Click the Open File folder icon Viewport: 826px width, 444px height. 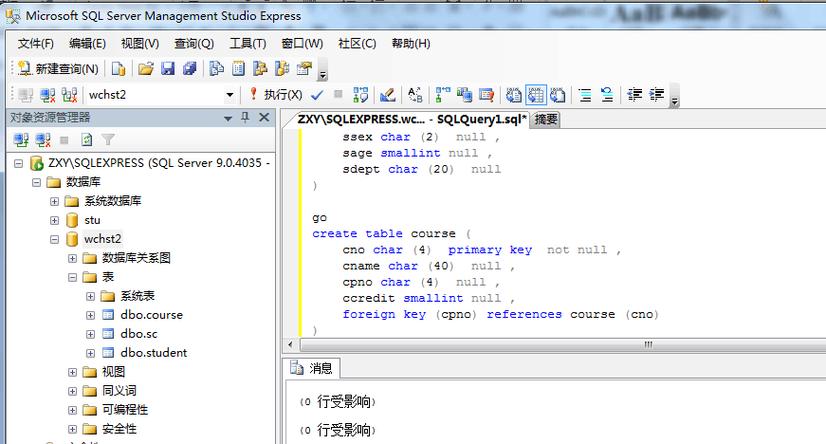[145, 69]
